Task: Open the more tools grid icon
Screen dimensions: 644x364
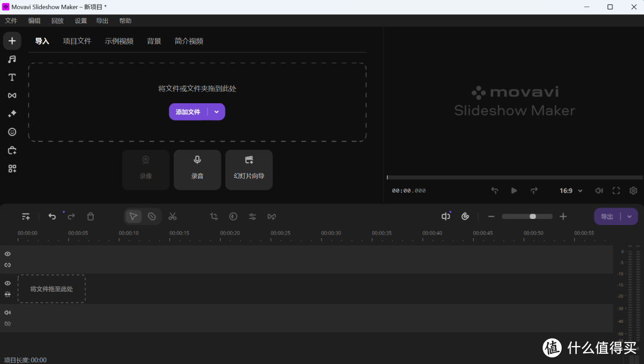Action: click(12, 168)
